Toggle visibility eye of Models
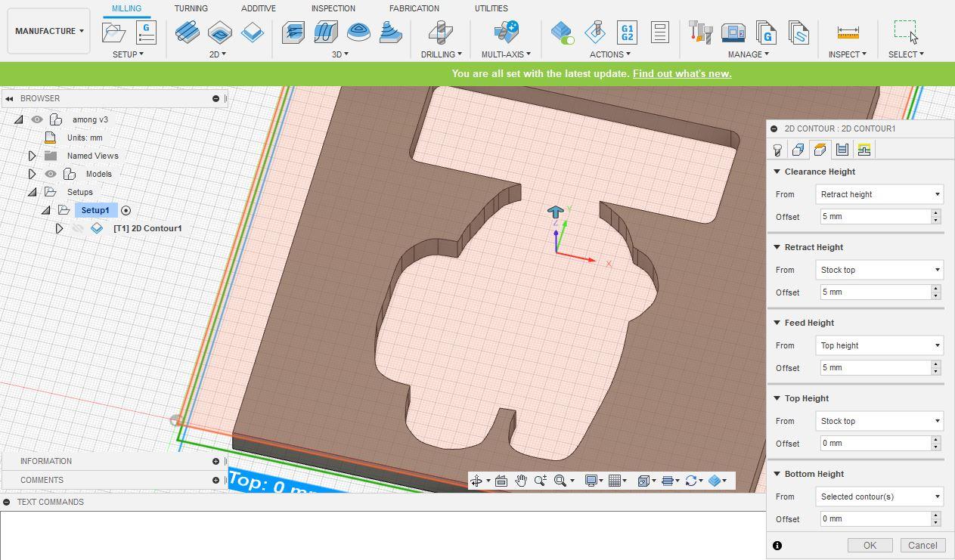955x560 pixels. (51, 174)
